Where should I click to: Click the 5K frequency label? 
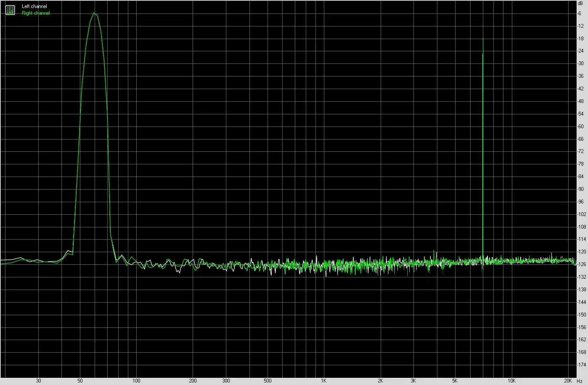pos(455,381)
